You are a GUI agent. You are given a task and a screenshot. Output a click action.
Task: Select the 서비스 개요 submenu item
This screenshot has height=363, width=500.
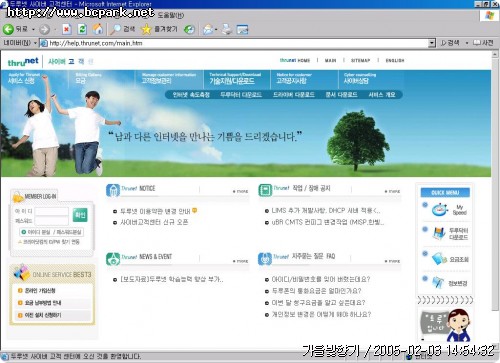point(382,95)
